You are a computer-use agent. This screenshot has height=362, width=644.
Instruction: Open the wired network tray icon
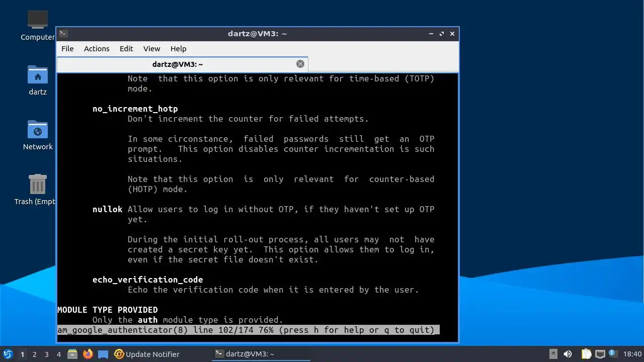pos(600,354)
